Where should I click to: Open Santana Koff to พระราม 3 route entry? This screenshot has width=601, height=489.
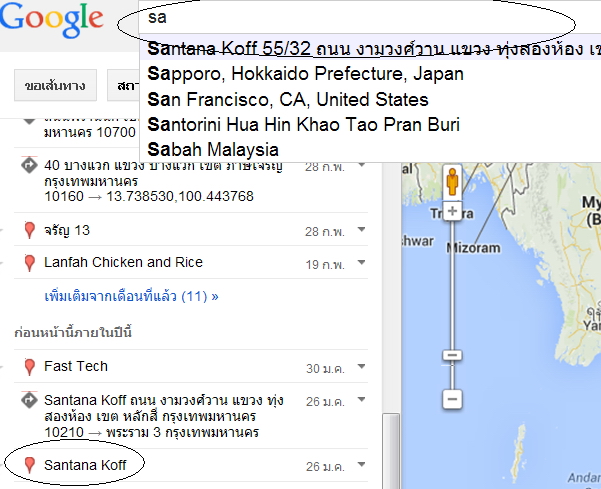click(164, 416)
